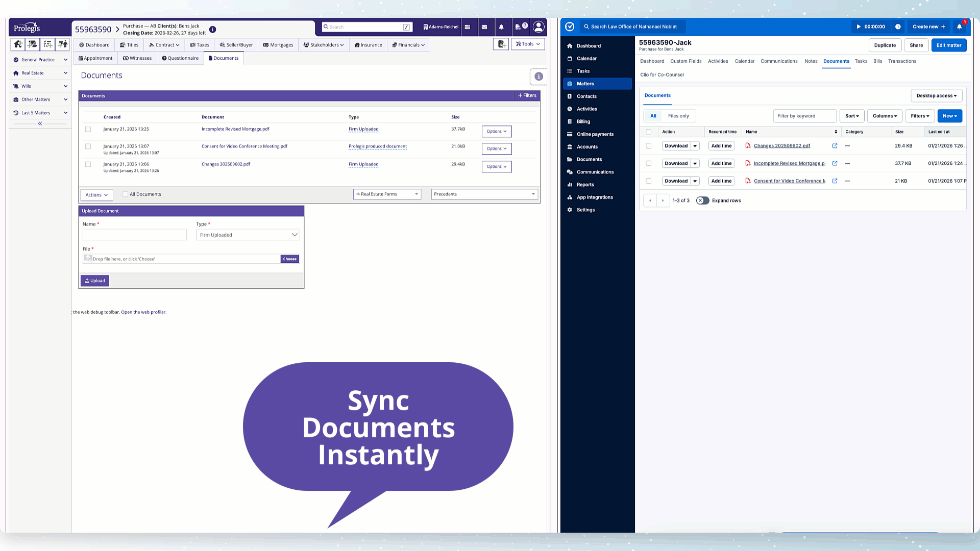The height and width of the screenshot is (551, 980).
Task: Switch to the Questionnaire tab
Action: 180,58
